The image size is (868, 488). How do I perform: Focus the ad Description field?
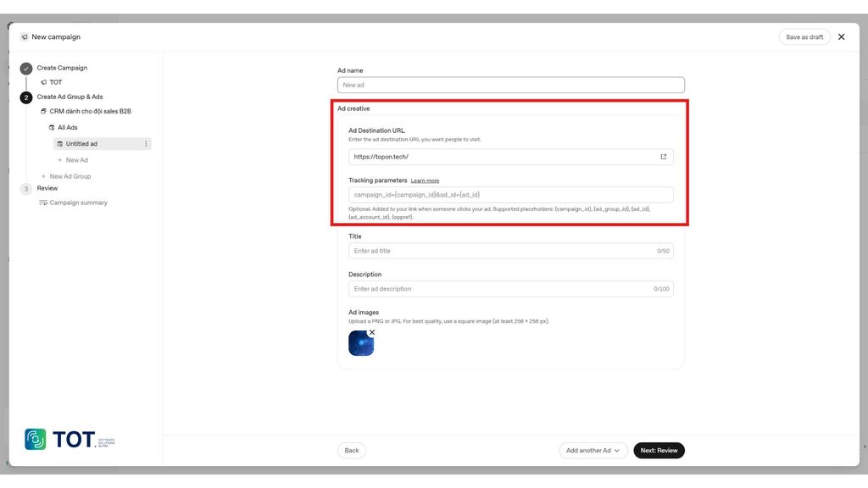click(511, 289)
